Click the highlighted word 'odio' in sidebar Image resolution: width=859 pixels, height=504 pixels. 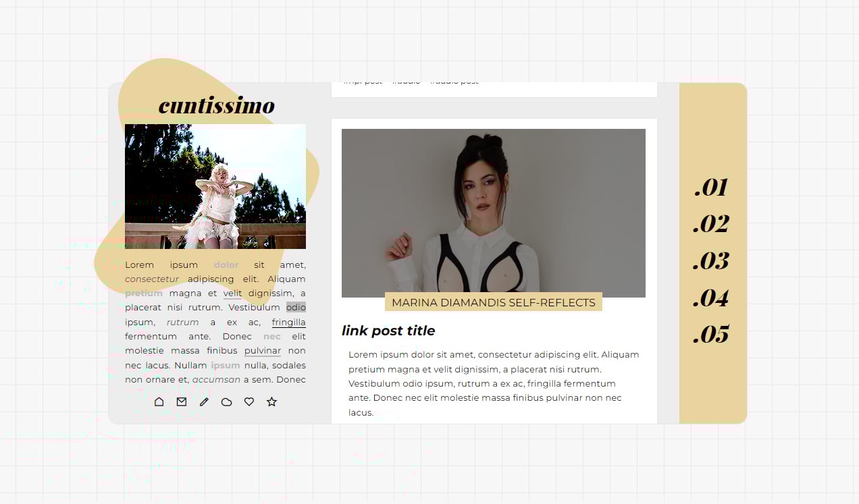tap(296, 308)
